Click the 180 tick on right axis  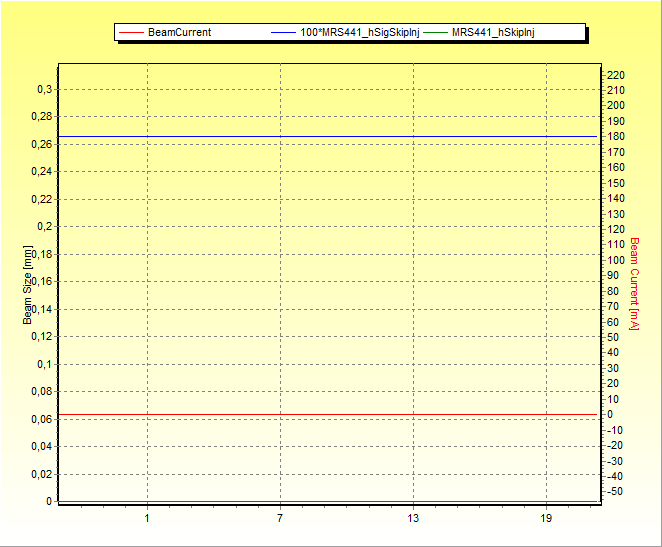pyautogui.click(x=616, y=137)
